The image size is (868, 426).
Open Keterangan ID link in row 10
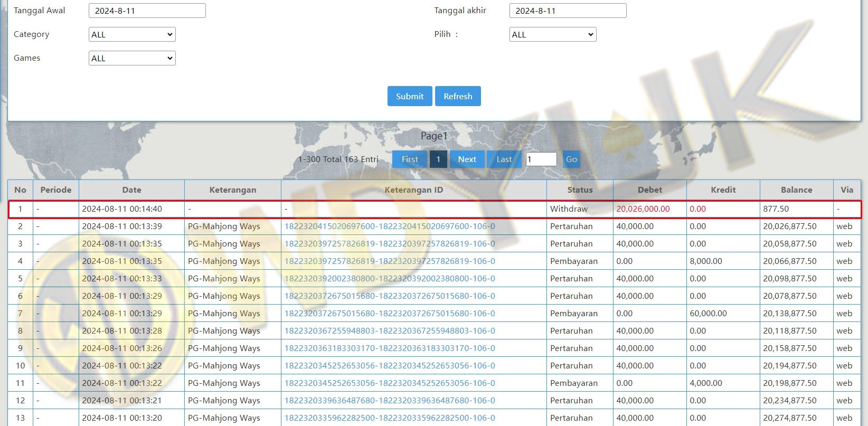point(390,365)
